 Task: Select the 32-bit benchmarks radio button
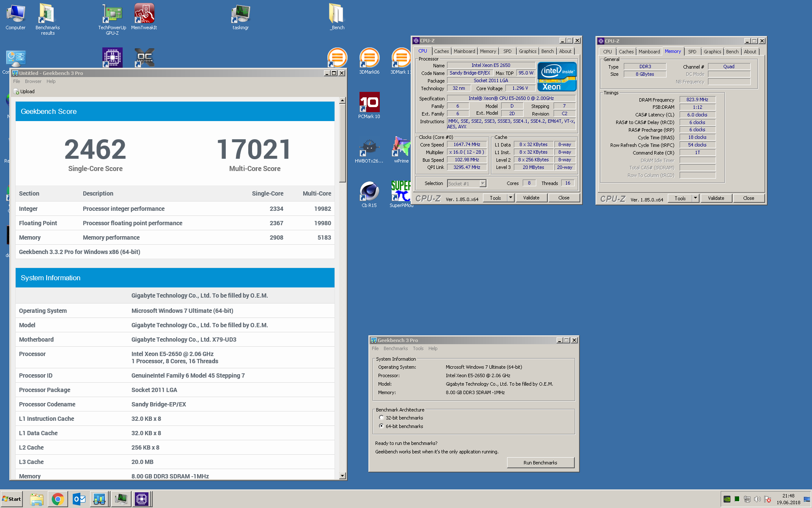click(381, 417)
